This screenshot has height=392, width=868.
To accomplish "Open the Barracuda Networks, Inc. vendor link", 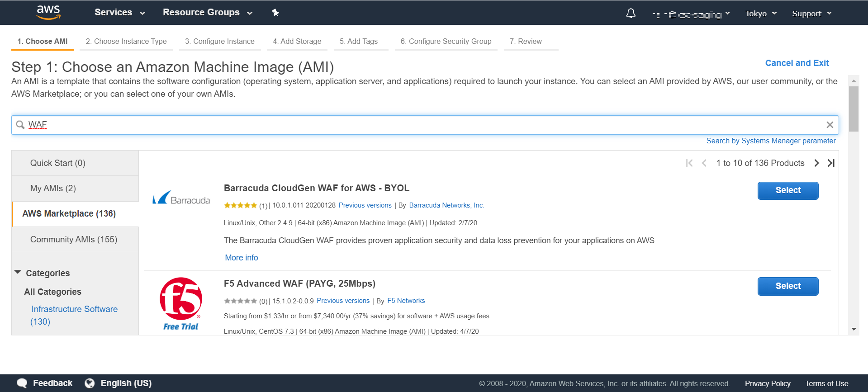I will 446,205.
